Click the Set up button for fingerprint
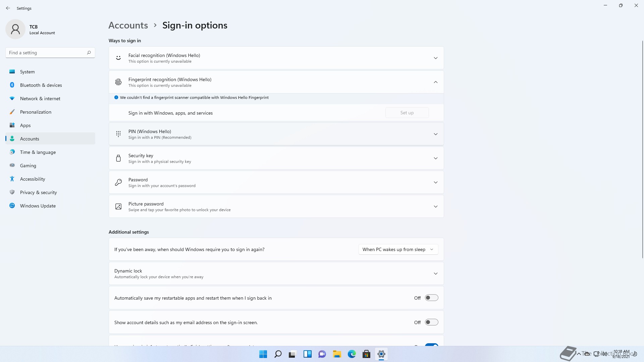 pos(407,113)
